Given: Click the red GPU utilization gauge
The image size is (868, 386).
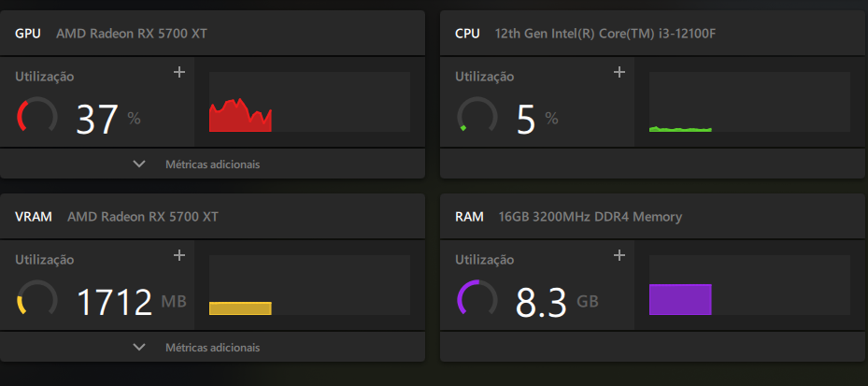Looking at the screenshot, I should pyautogui.click(x=37, y=115).
